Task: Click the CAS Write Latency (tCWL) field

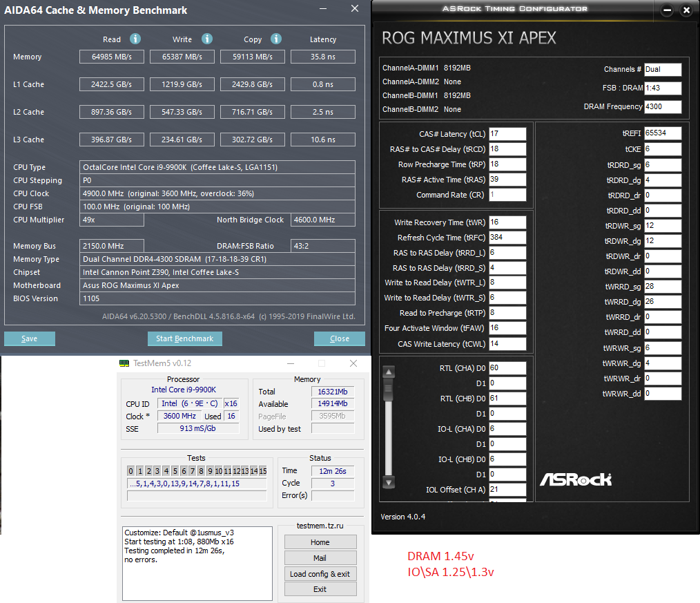Action: click(507, 344)
